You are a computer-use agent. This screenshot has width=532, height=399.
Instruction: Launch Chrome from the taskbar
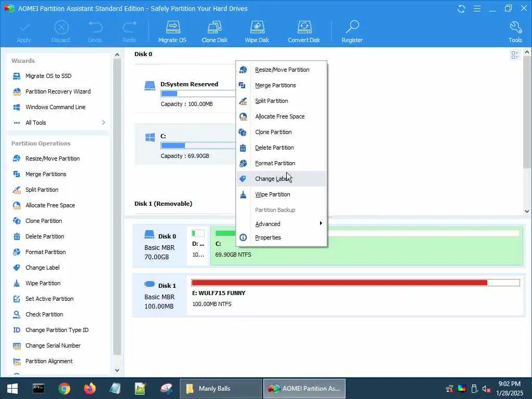[64, 389]
